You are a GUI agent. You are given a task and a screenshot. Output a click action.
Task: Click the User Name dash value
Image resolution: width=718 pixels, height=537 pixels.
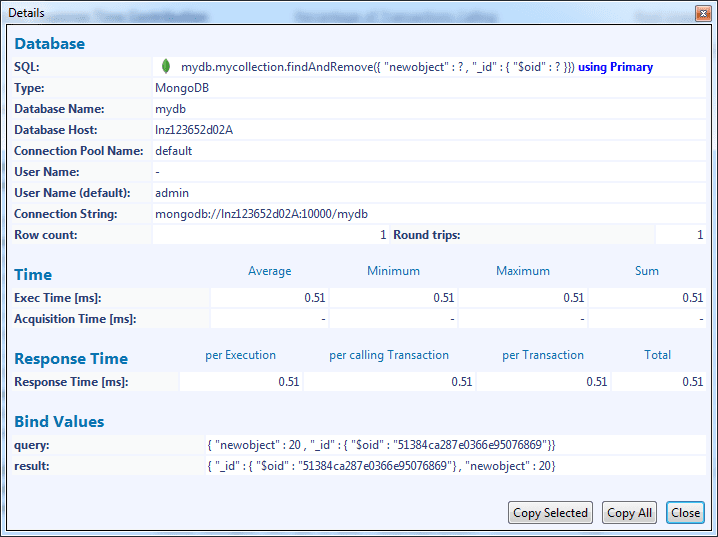click(x=157, y=173)
